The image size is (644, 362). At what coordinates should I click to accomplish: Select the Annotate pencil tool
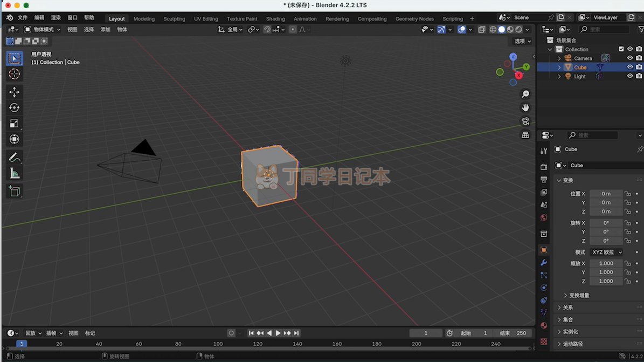[x=15, y=158]
